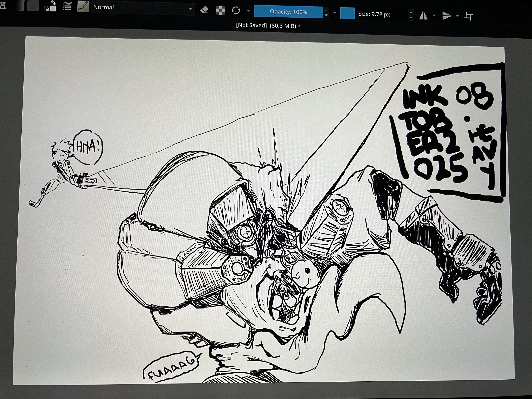Expand dropdown arrow right of Opacity
Viewport: 532px width, 399px height.
pos(335,13)
